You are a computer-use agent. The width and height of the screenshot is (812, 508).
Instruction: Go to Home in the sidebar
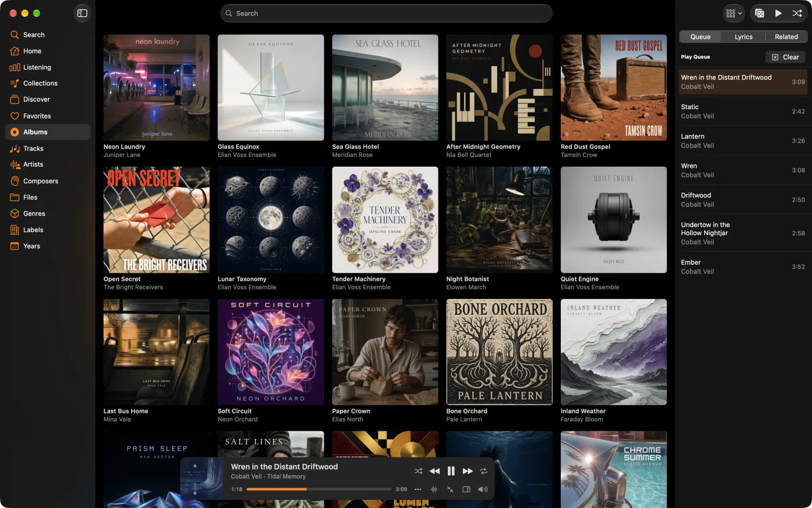48,51
